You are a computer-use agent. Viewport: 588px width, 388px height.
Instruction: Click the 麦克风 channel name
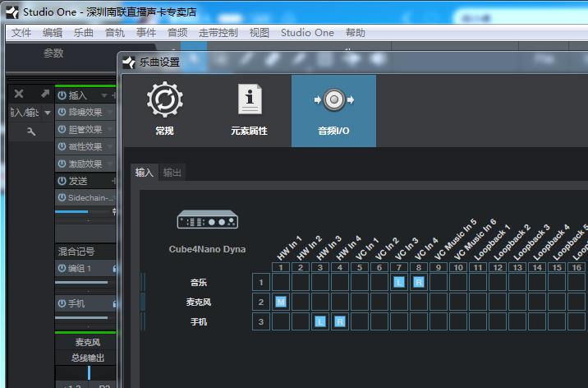click(87, 342)
